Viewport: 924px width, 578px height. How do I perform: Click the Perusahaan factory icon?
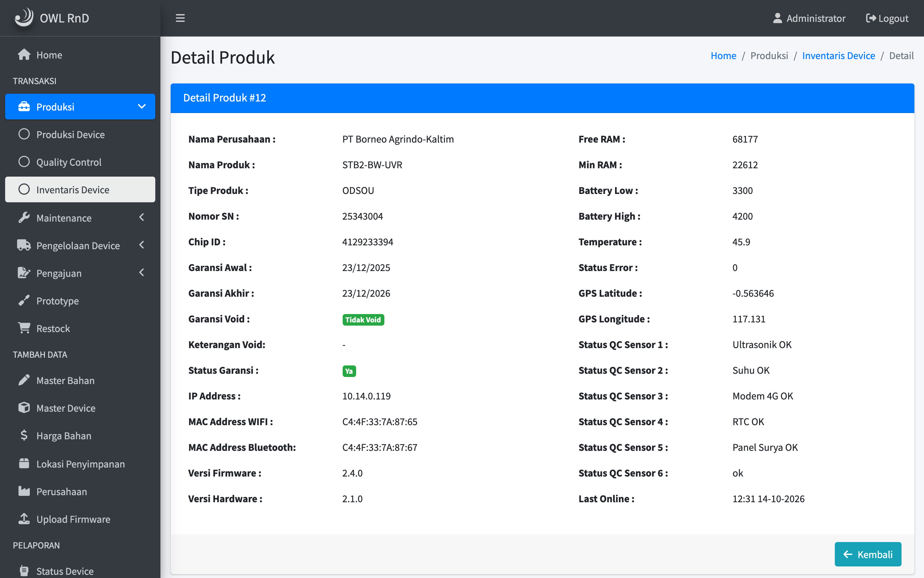[x=24, y=491]
